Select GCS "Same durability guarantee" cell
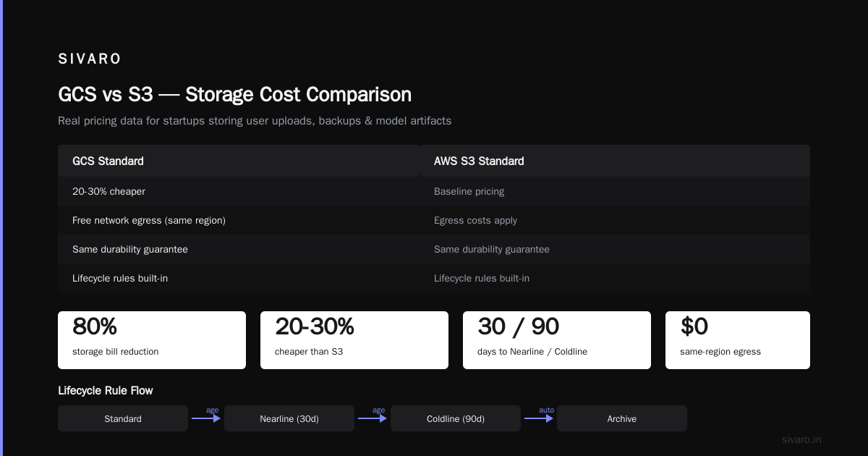Screen dimensions: 868x456 pyautogui.click(x=239, y=249)
